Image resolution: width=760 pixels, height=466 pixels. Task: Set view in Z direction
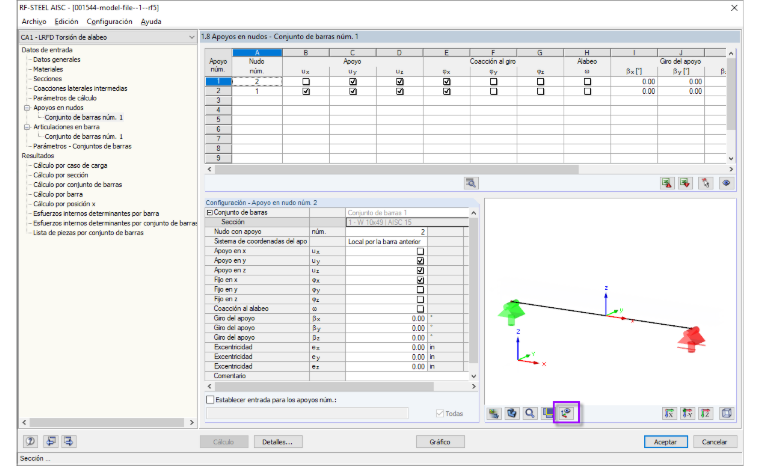coord(705,413)
